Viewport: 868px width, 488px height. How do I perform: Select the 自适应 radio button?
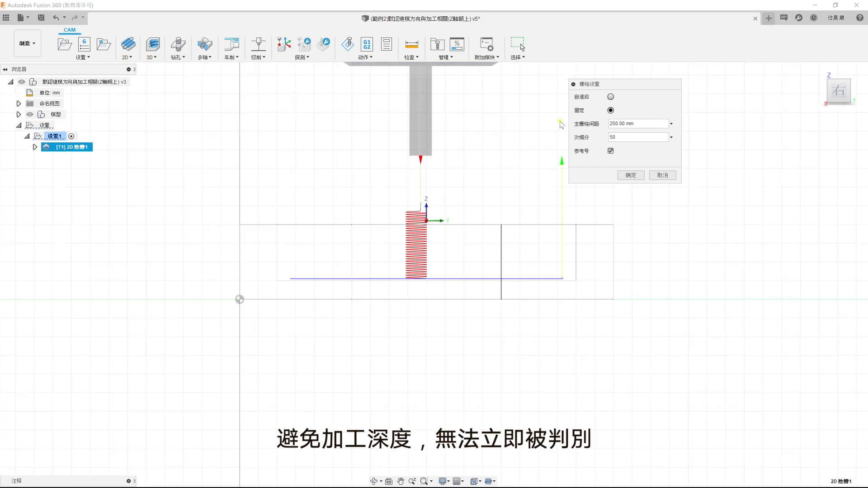[611, 97]
